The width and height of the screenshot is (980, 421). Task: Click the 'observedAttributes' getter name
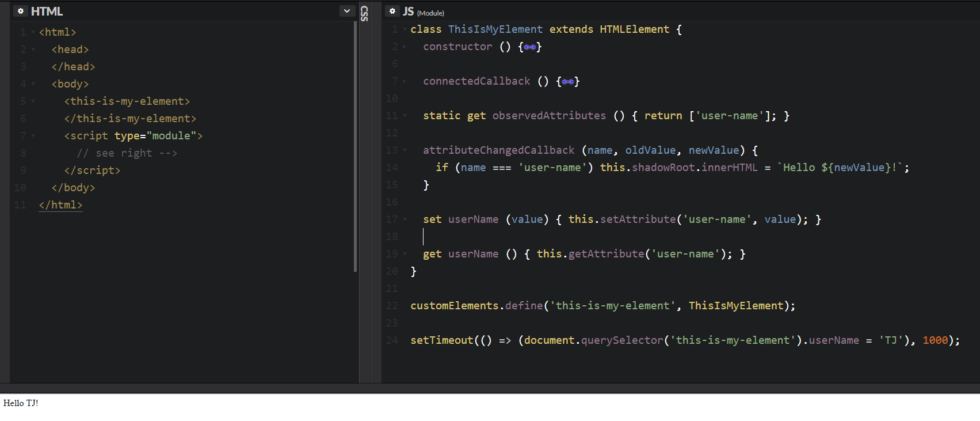point(549,116)
